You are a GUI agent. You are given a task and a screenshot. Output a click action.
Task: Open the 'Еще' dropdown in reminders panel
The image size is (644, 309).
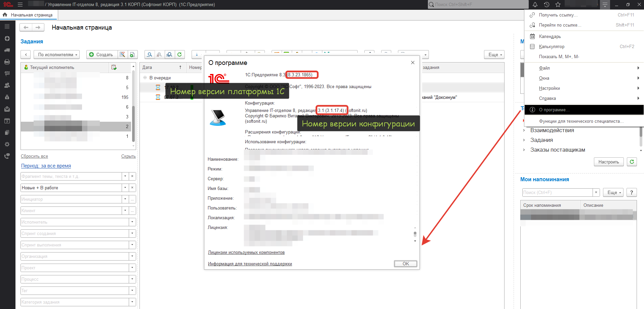pos(613,192)
